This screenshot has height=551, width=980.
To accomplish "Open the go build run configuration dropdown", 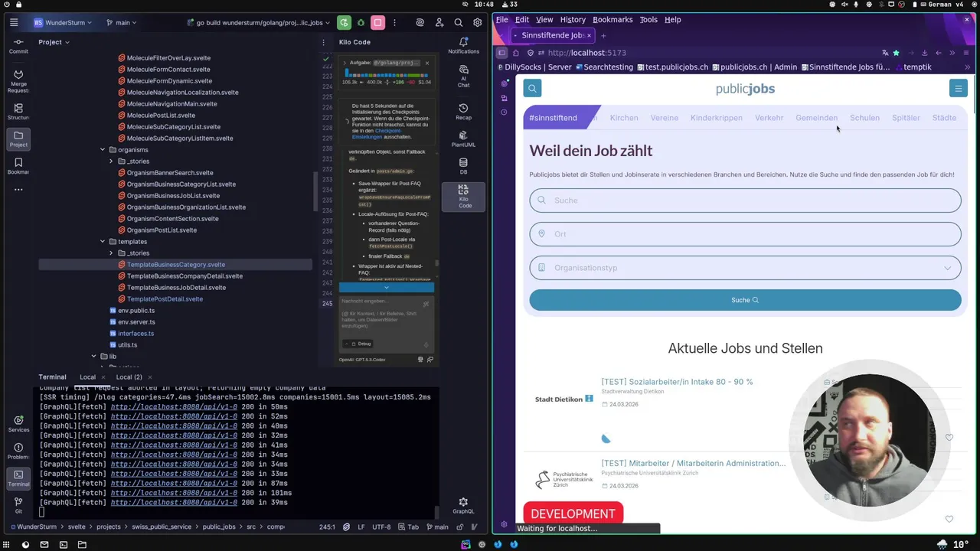I will 259,23.
